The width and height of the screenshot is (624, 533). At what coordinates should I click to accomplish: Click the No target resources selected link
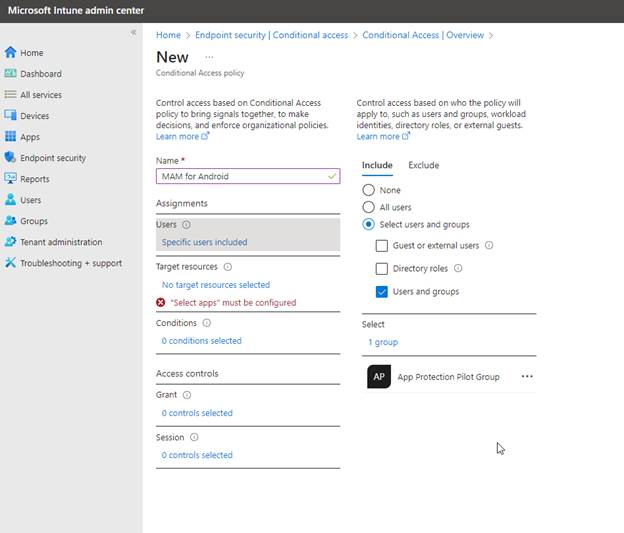pyautogui.click(x=215, y=285)
